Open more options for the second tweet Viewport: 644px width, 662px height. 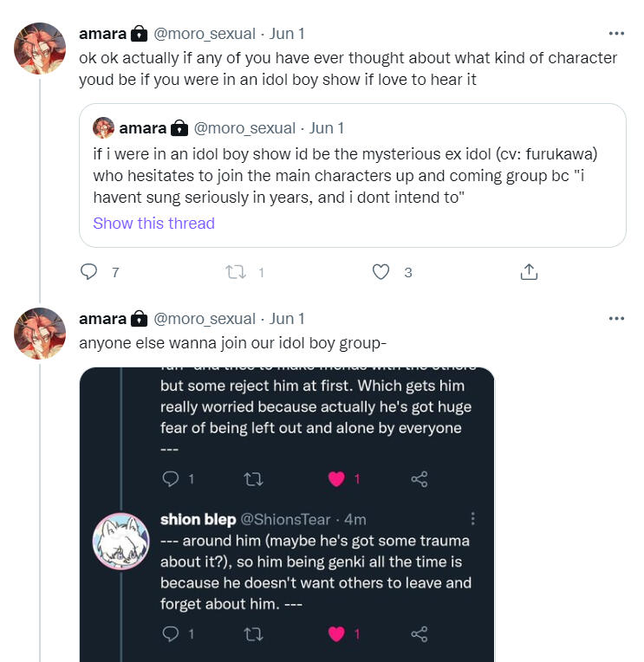(x=616, y=319)
